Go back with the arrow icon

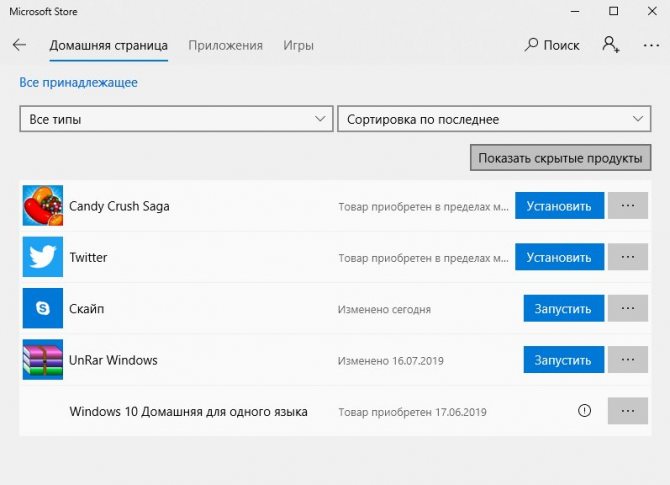click(x=19, y=45)
